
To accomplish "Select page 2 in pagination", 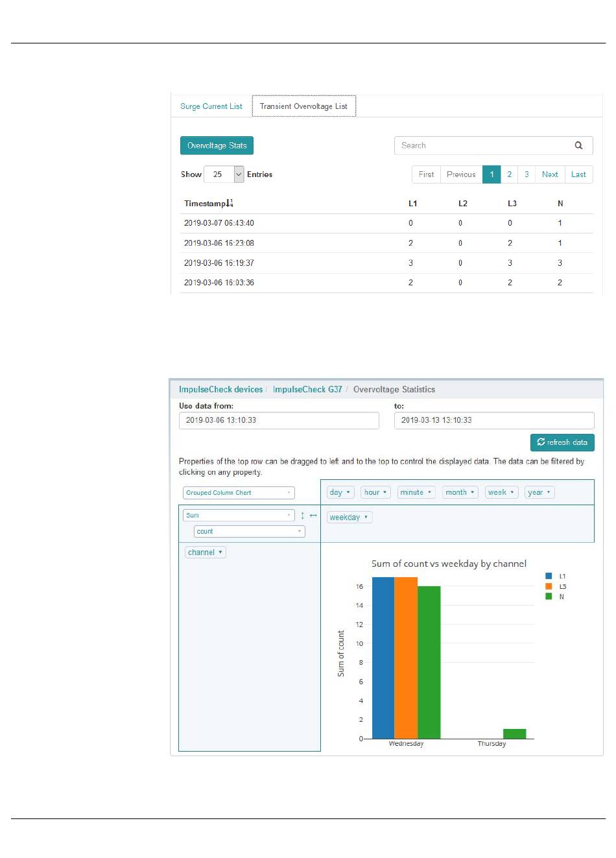I will pos(509,174).
